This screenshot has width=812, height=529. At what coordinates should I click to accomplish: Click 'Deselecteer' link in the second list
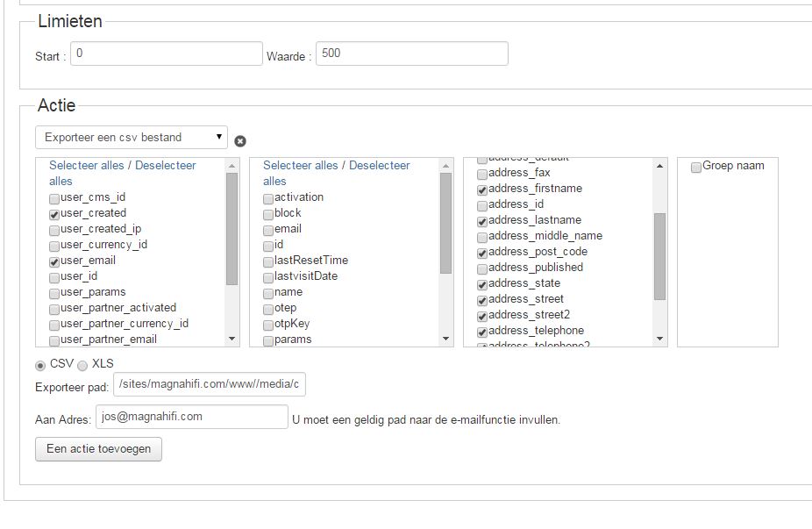pyautogui.click(x=379, y=165)
